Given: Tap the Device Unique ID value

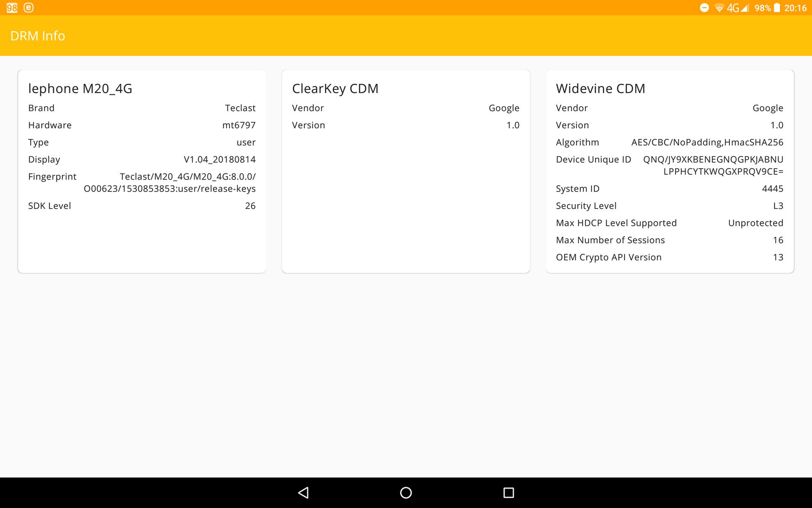Looking at the screenshot, I should click(x=713, y=165).
